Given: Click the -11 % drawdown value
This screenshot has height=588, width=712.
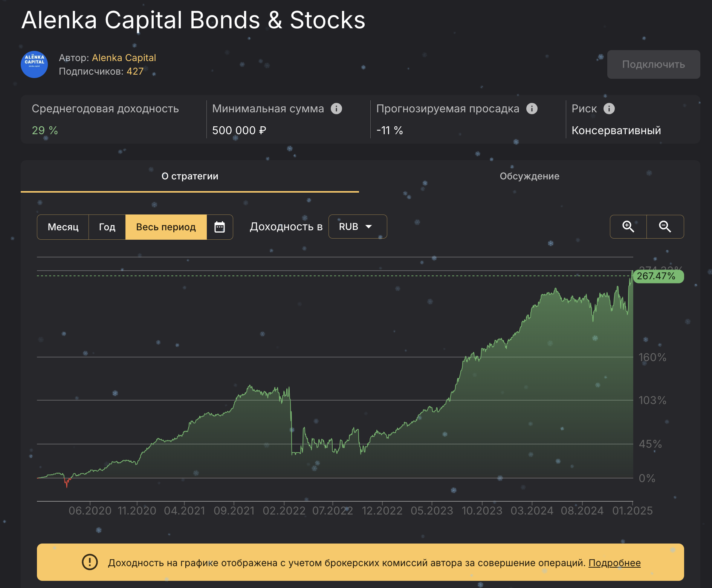Looking at the screenshot, I should [x=390, y=130].
